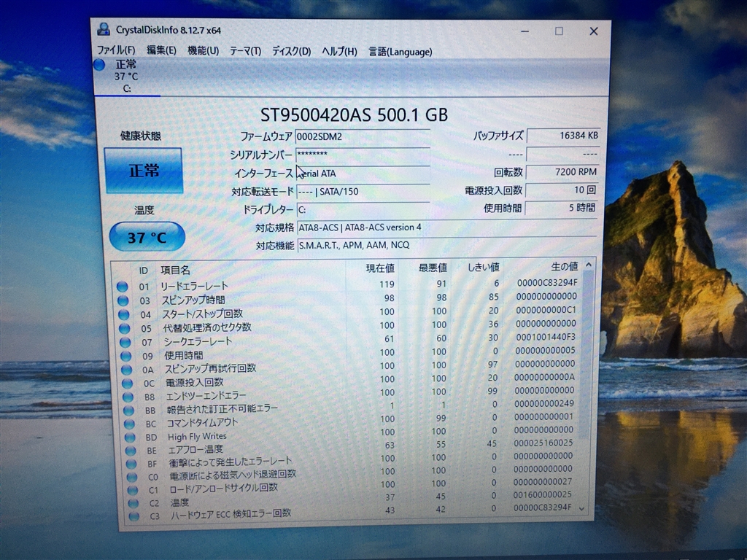
Task: Open the テーマ(T) menu
Action: (245, 51)
